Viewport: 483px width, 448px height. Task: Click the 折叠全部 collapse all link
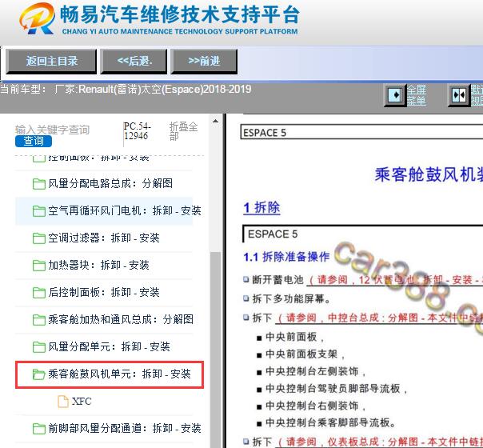(x=183, y=131)
